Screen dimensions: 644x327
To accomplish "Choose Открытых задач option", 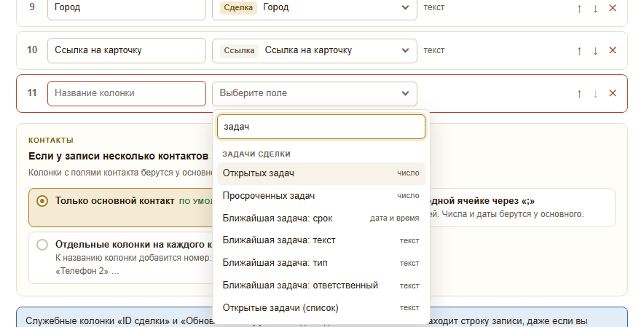I will 321,173.
